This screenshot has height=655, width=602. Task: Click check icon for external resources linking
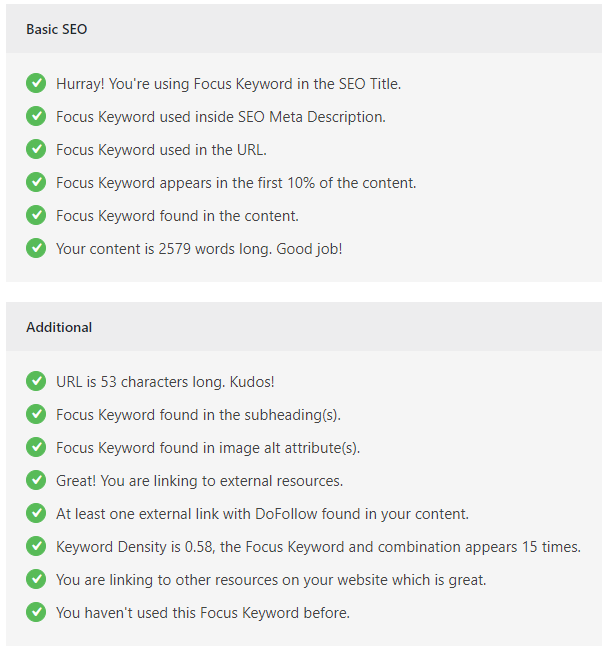36,480
